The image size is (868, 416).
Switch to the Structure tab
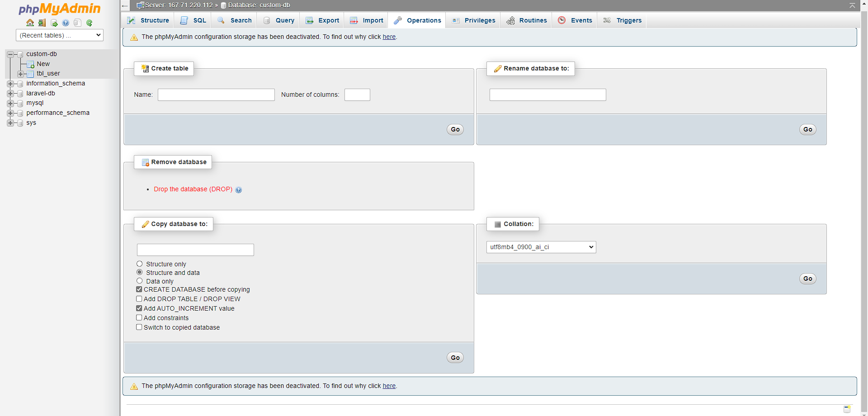point(148,20)
